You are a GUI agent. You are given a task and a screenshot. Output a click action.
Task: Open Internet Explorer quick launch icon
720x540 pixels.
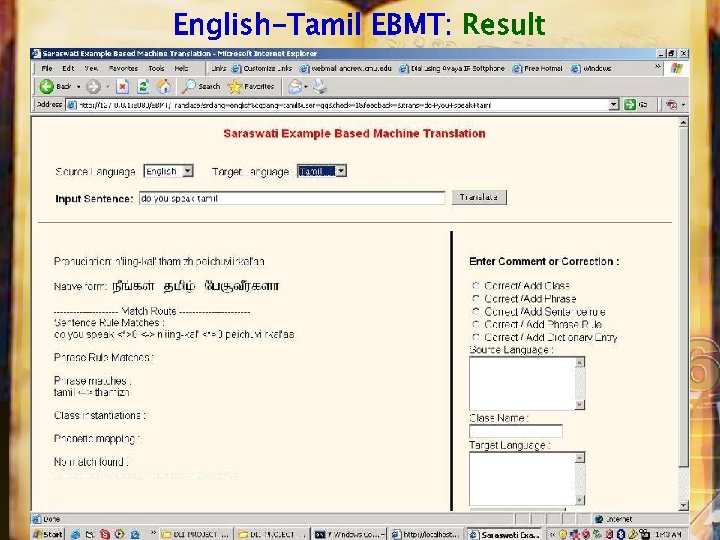tap(75, 534)
